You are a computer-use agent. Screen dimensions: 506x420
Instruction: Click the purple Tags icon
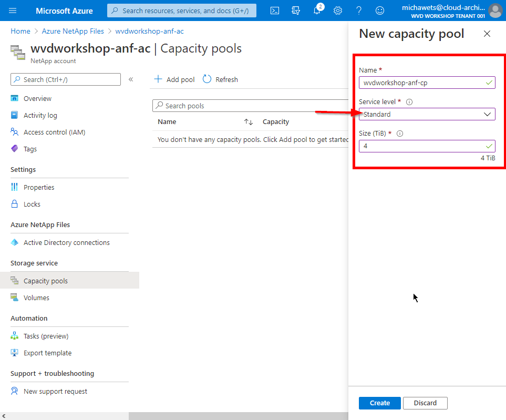coord(15,149)
